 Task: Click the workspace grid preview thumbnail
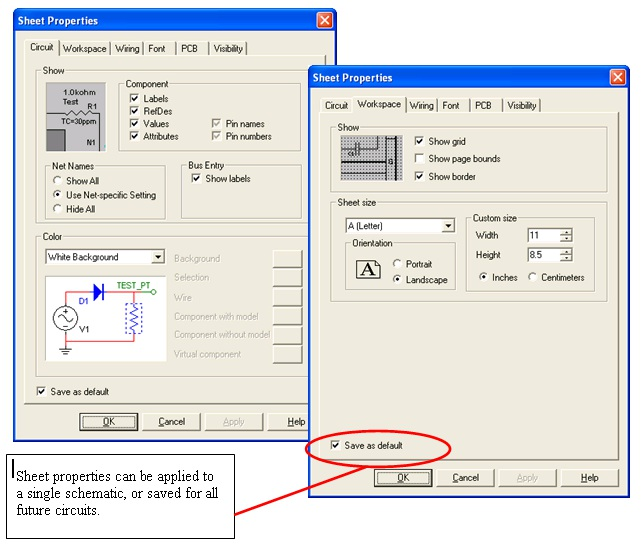click(368, 158)
